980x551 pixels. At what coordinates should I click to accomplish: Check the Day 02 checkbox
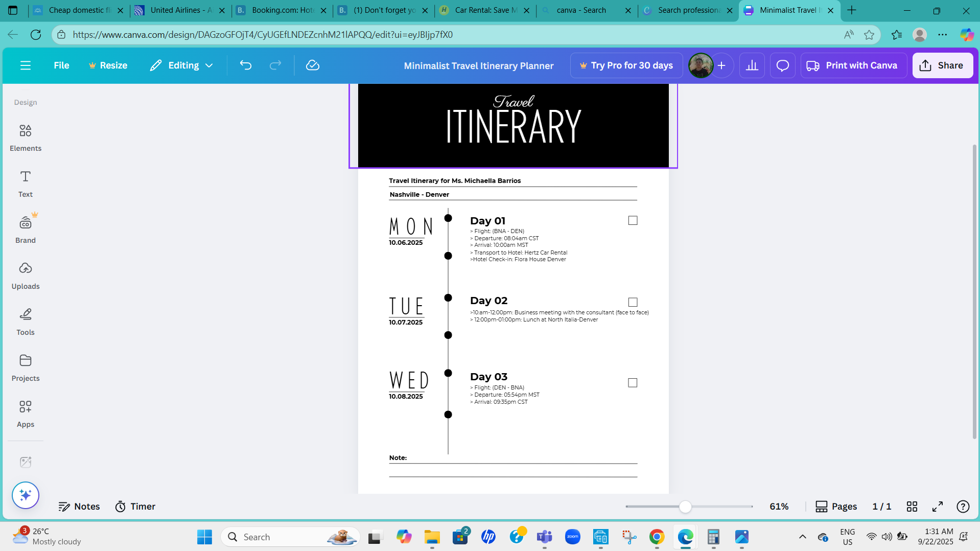(x=633, y=302)
